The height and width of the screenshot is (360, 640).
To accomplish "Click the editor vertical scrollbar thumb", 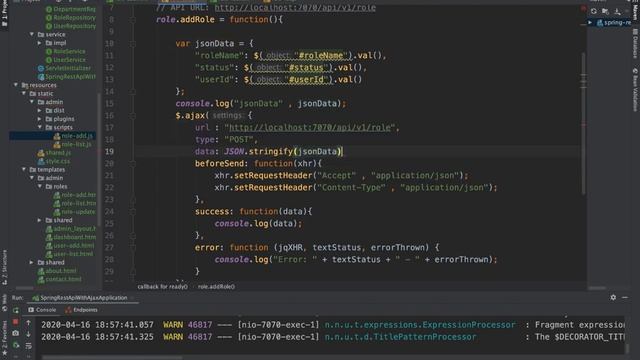I will click(x=584, y=122).
